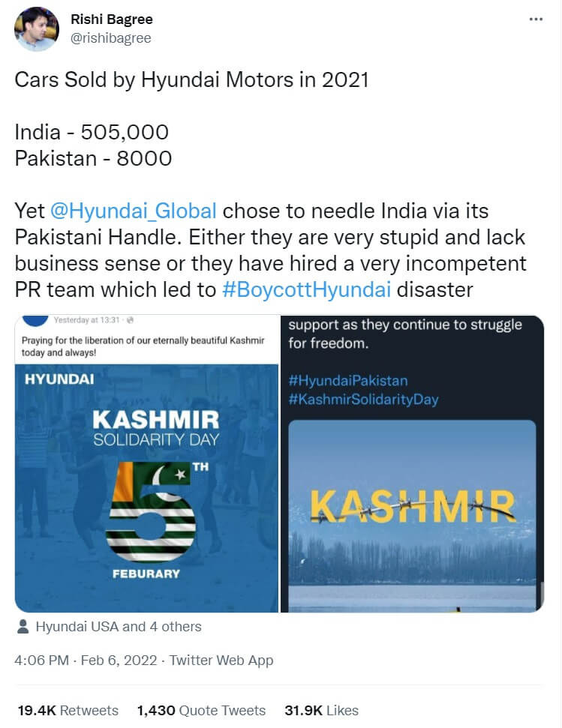View the 19.4K Retweets list
The image size is (562, 728).
68,710
